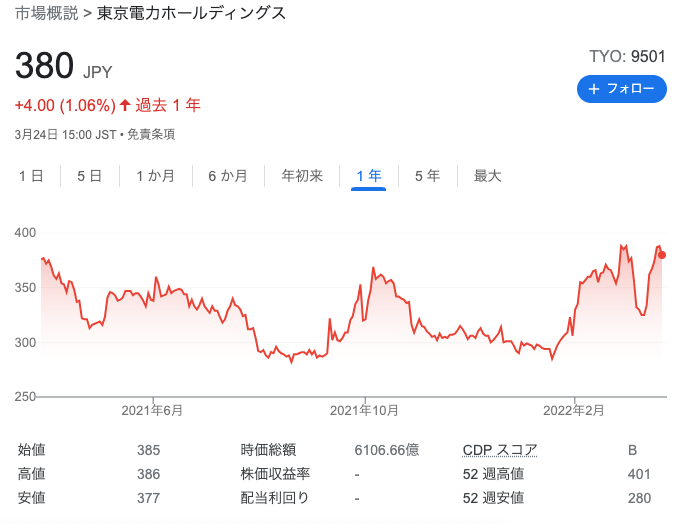Click the 300 y-axis label
Screen dimensions: 686x524
[25, 342]
